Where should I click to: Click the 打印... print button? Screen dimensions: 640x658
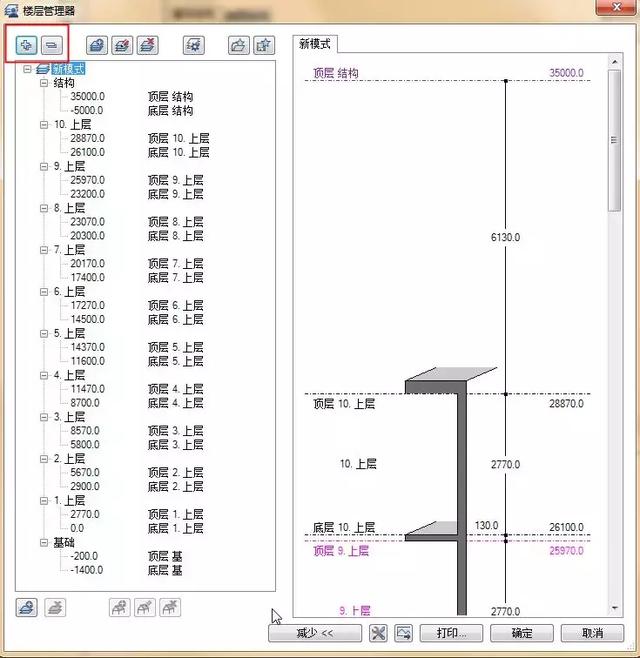click(451, 633)
